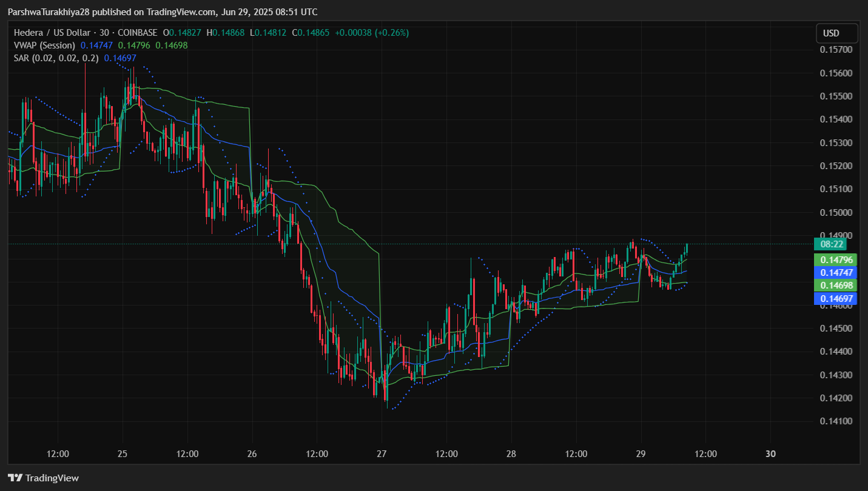Click the SAR value 0.14697 in legend

click(120, 58)
